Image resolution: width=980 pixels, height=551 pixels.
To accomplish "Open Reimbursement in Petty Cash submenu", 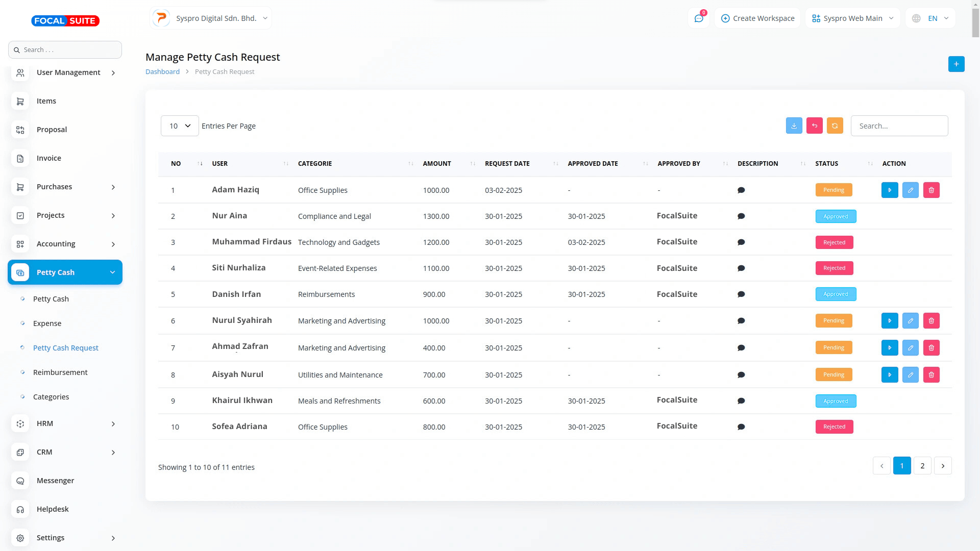I will [60, 372].
